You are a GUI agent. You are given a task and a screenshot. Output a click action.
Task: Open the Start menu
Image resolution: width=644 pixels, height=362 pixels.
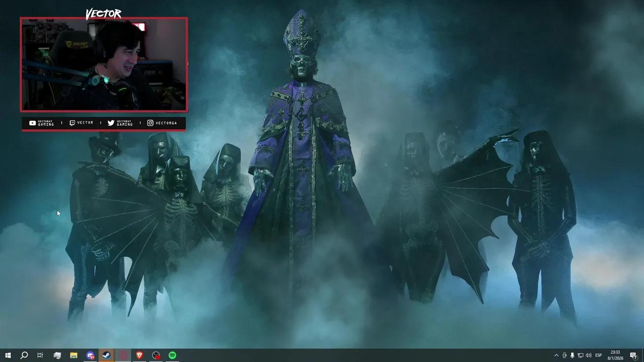[x=8, y=355]
